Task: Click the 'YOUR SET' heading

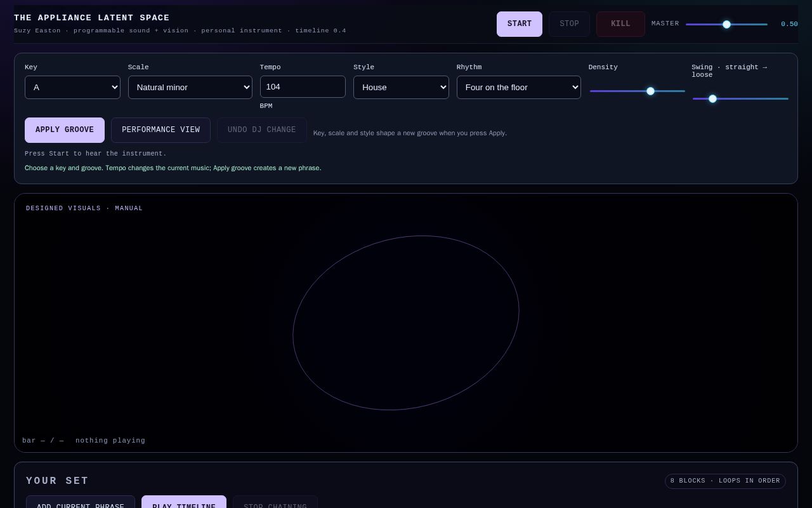Action: pos(58,481)
